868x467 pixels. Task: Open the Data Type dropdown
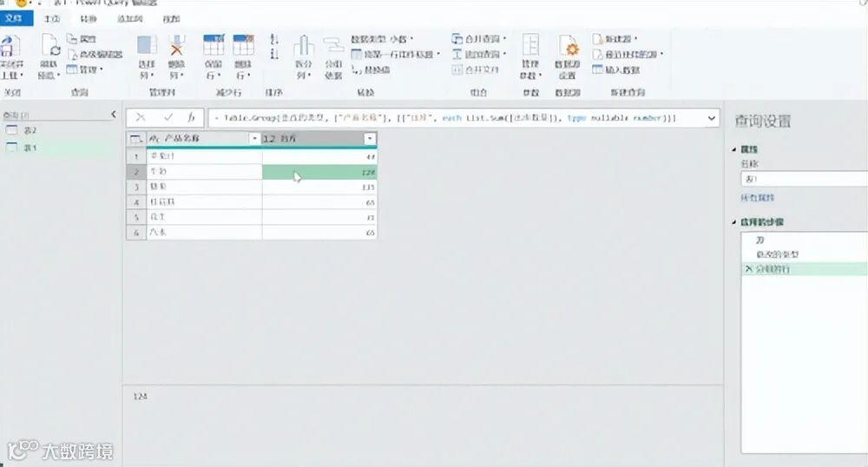pos(382,39)
